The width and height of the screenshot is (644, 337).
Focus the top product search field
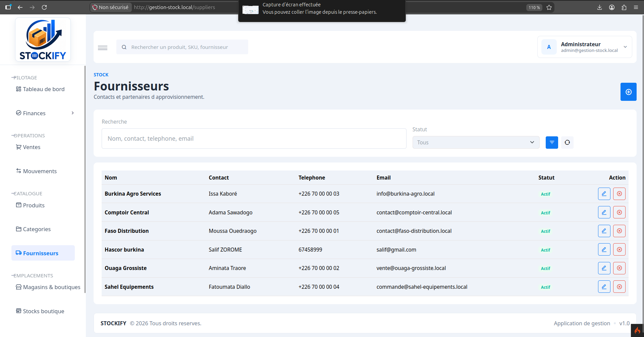182,47
